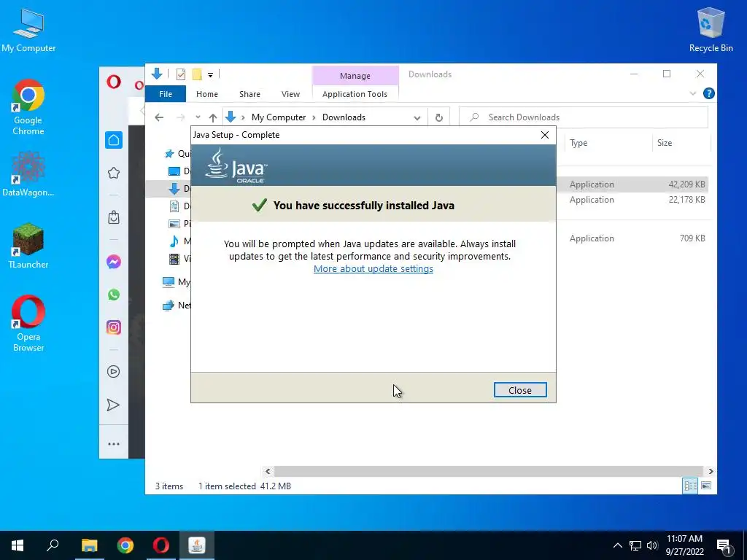Switch to details view icon in status bar
The height and width of the screenshot is (560, 747).
(x=690, y=486)
